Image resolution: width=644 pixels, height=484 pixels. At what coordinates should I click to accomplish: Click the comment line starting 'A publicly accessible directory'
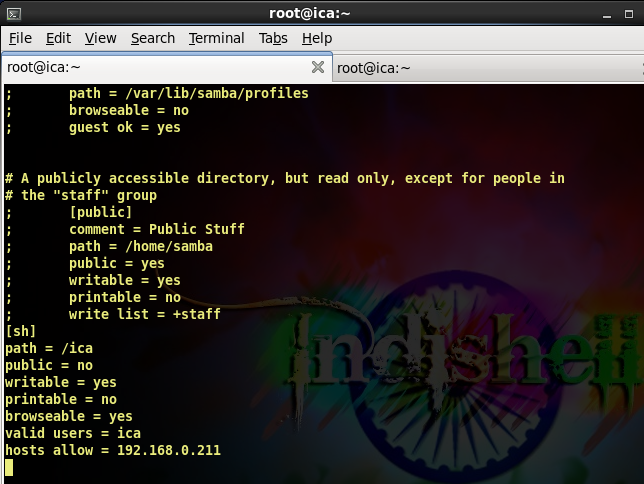click(285, 178)
